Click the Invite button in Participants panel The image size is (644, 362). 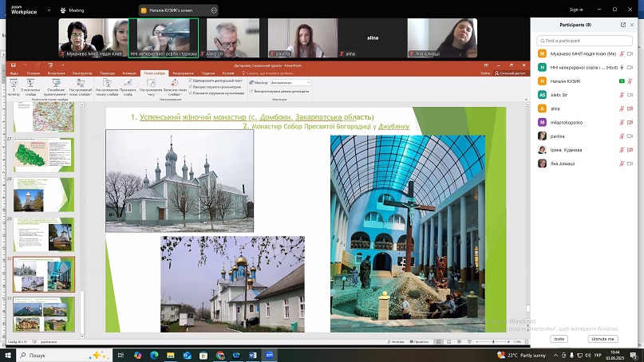tap(559, 339)
